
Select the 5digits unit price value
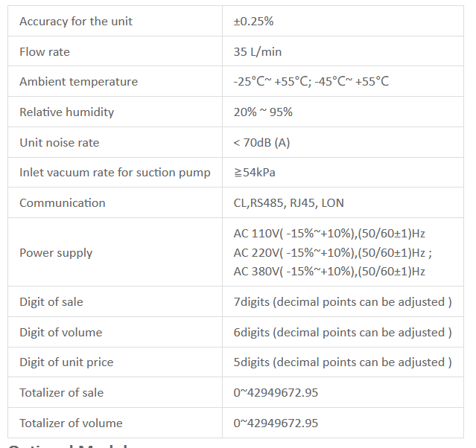click(343, 362)
